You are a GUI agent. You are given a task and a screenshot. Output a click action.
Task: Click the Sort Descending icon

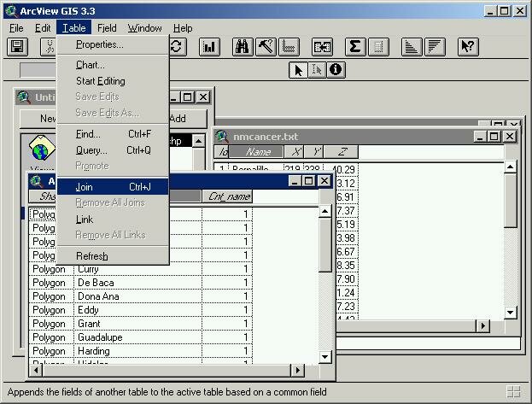tap(435, 46)
